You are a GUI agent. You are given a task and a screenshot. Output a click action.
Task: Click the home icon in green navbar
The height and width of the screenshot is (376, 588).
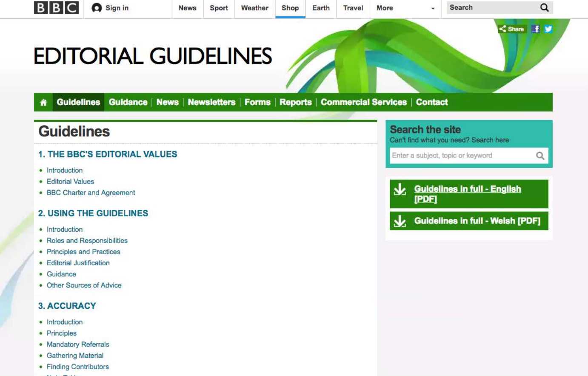(x=43, y=103)
